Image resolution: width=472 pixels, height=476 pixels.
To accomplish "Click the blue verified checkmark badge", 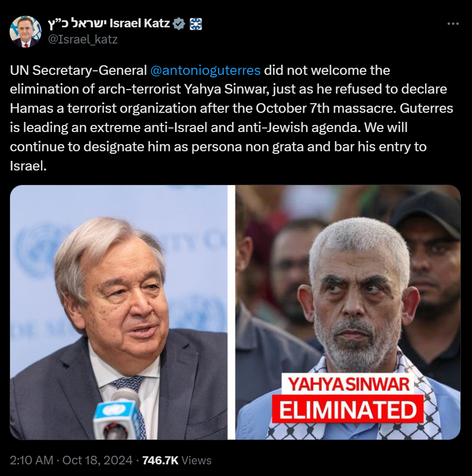I will [179, 24].
